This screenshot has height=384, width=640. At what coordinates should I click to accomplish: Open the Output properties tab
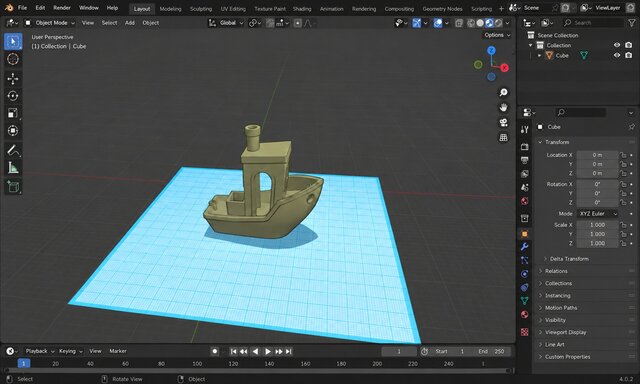[x=525, y=160]
